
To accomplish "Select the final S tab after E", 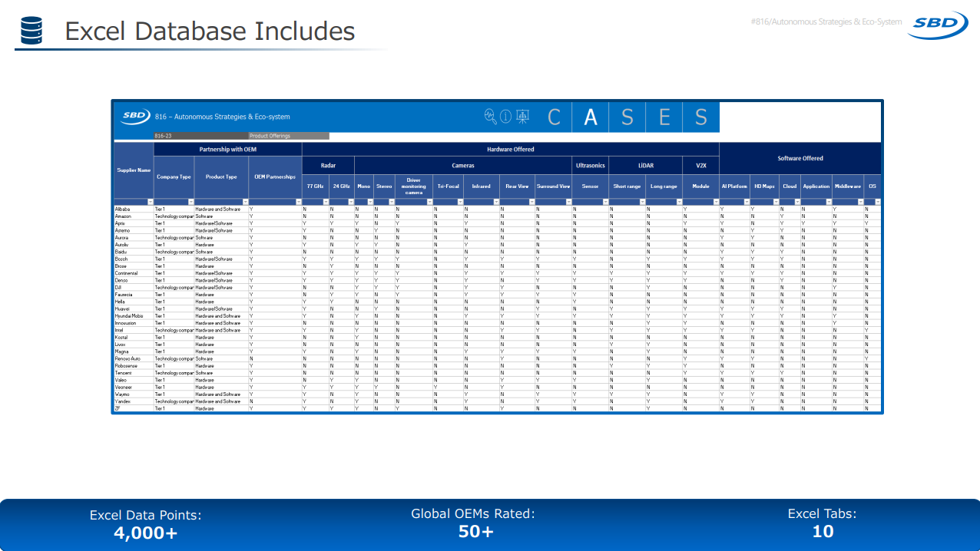I will click(701, 117).
